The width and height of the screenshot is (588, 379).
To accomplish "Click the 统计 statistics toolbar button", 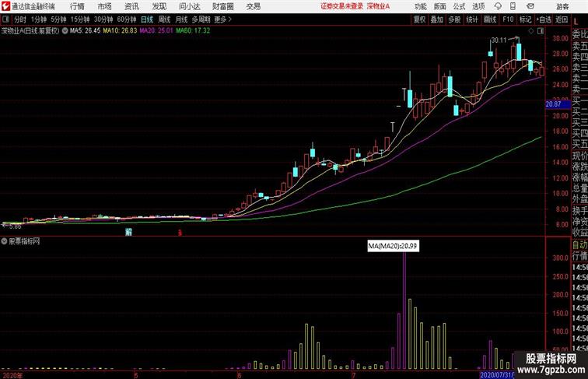I will 472,19.
